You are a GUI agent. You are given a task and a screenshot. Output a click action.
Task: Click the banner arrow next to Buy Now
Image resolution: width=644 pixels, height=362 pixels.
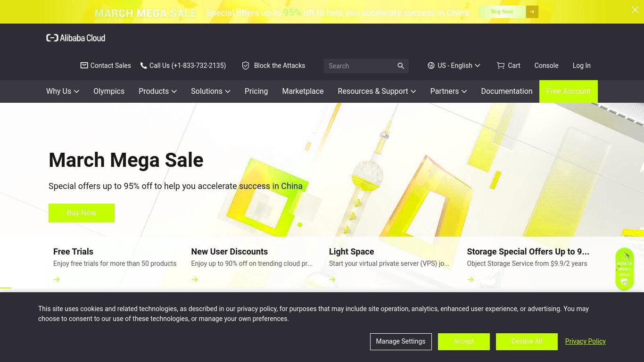[532, 12]
